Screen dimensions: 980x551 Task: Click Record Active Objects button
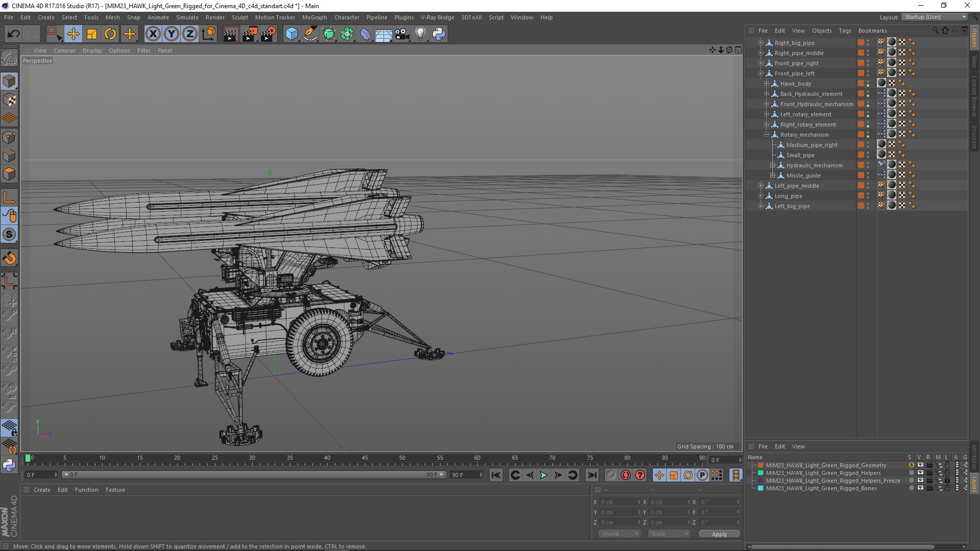coord(611,475)
